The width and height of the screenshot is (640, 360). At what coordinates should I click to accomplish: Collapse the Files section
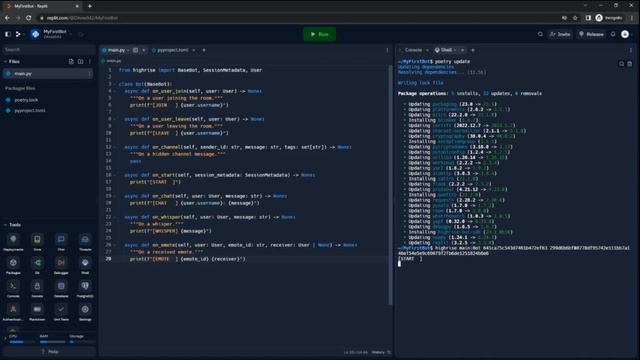5,62
